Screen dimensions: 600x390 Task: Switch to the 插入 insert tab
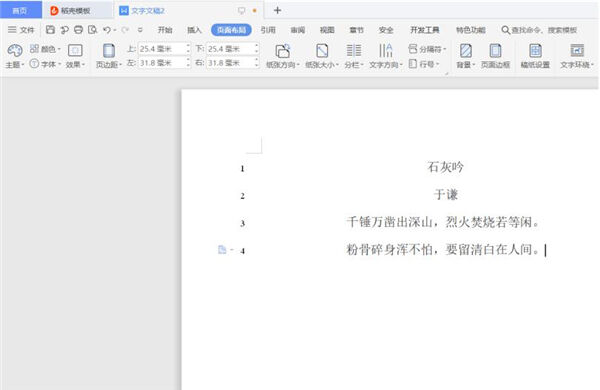click(x=194, y=30)
